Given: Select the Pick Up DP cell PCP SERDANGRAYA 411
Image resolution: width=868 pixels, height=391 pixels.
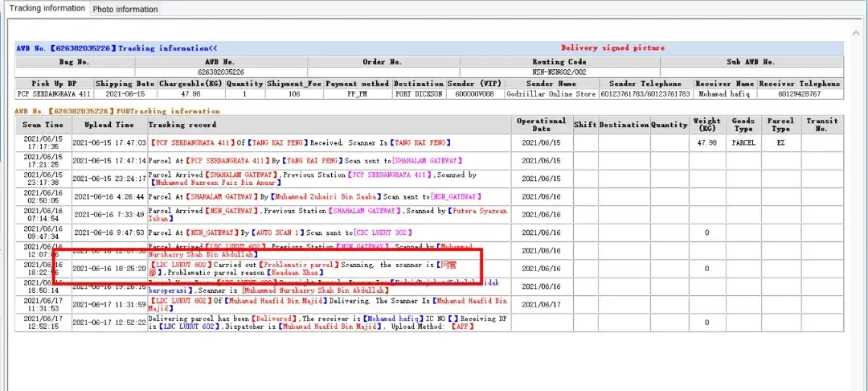Looking at the screenshot, I should (54, 94).
